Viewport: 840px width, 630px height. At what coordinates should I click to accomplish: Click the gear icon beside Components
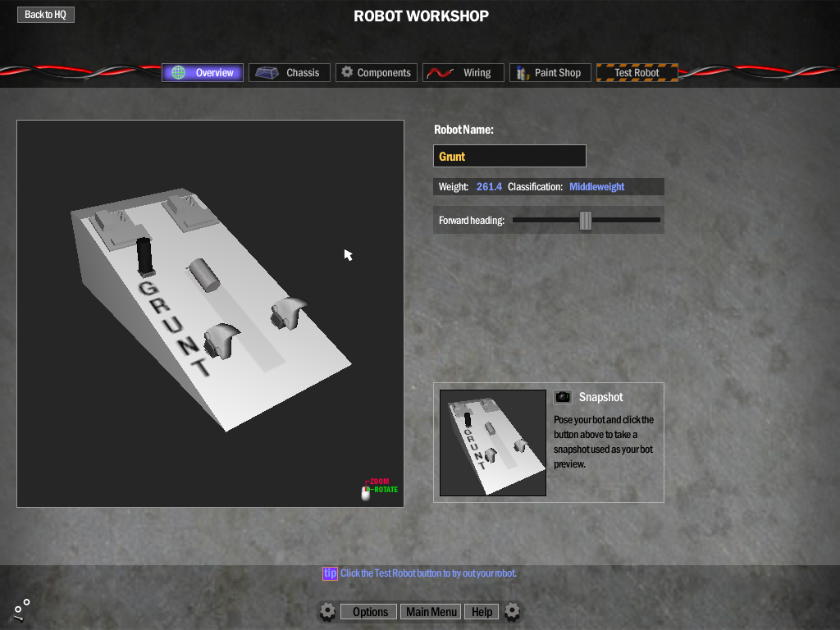coord(347,73)
